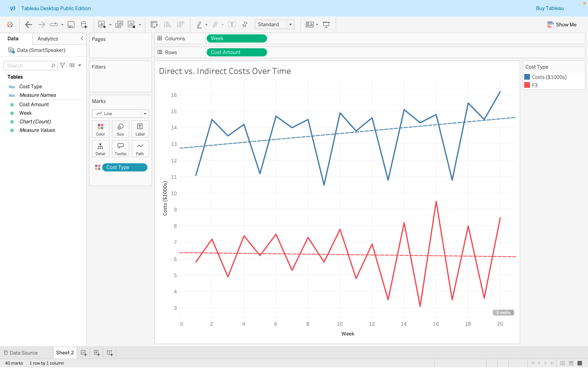Click the Highlight pen icon

click(199, 25)
